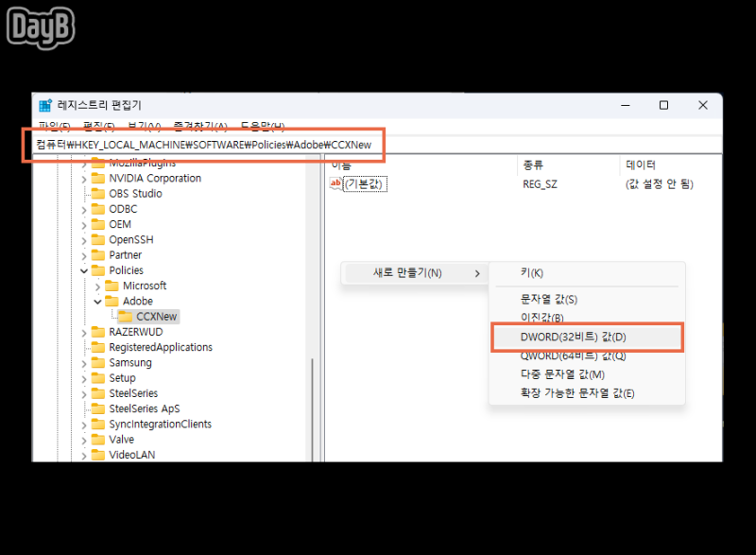Expand the Microsoft key under Policies
The height and width of the screenshot is (555, 756).
tap(97, 286)
